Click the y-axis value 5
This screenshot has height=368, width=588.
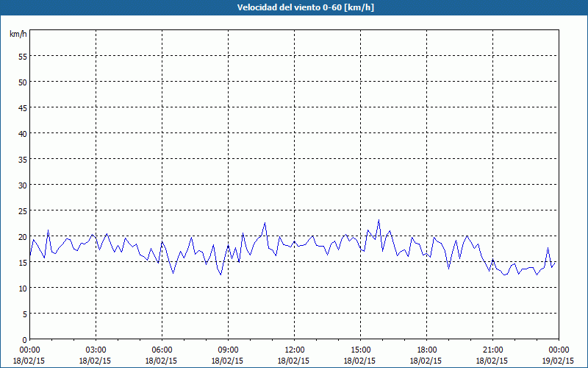coord(25,314)
